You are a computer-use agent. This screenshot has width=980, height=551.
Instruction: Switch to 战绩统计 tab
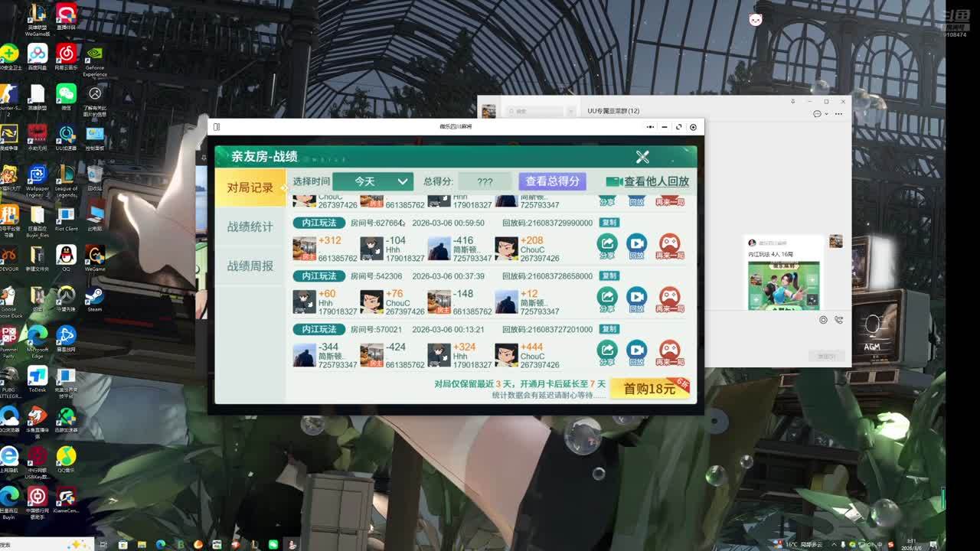(x=250, y=227)
